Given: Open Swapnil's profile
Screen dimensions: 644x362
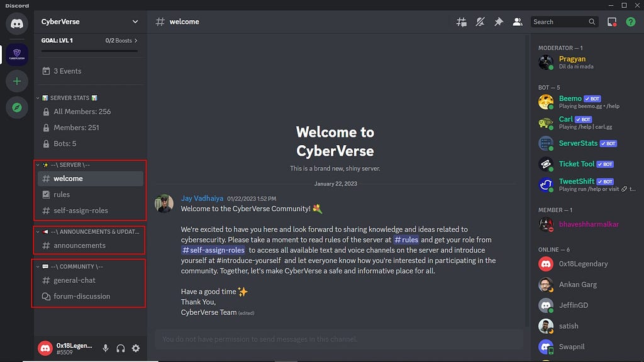Looking at the screenshot, I should point(587,347).
